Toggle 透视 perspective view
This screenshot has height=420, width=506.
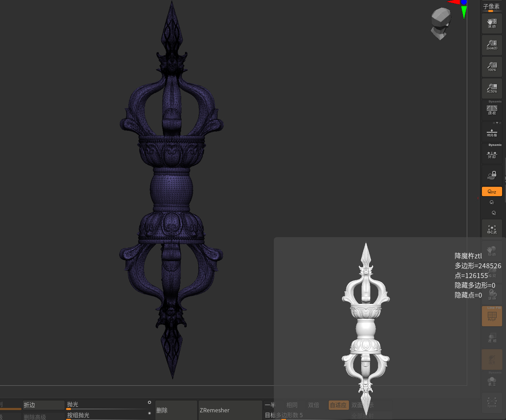tap(492, 110)
